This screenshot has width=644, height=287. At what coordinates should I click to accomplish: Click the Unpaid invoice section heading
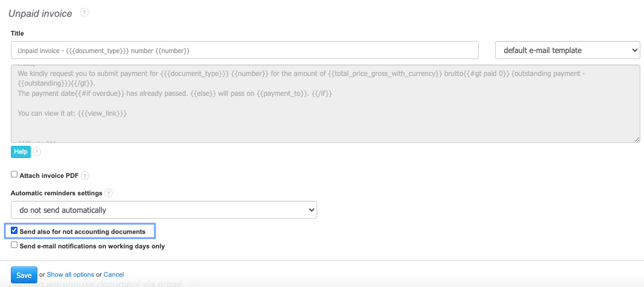click(40, 13)
